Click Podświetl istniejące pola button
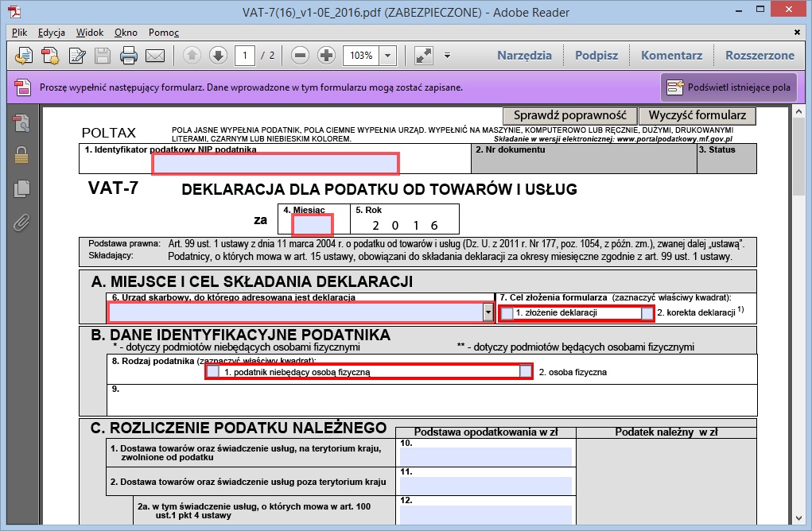The image size is (812, 531). tap(728, 87)
